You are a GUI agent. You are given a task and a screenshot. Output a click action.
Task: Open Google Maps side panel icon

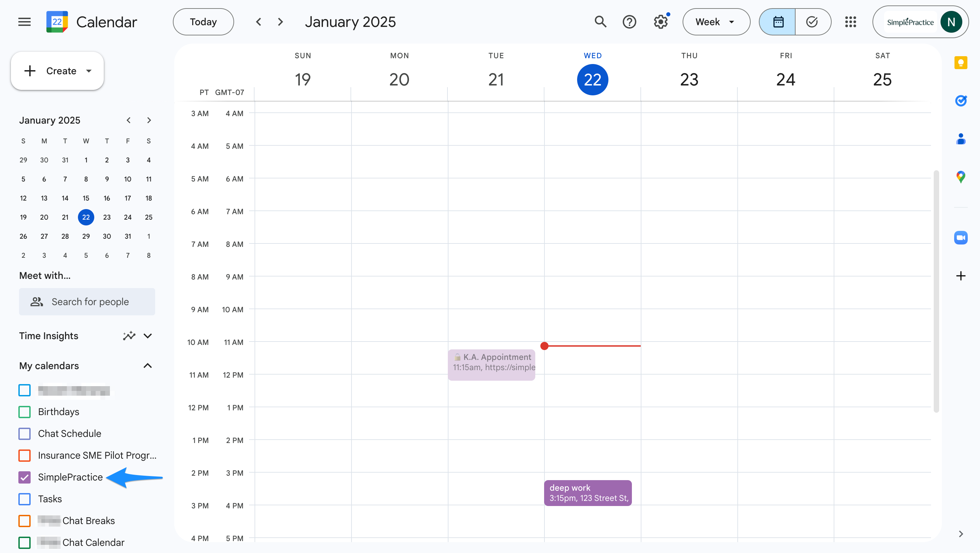tap(961, 177)
